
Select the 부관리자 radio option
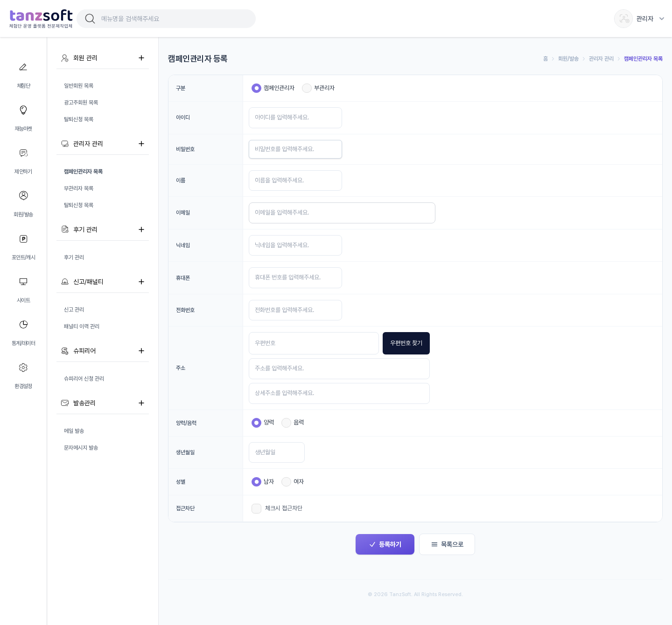[307, 88]
